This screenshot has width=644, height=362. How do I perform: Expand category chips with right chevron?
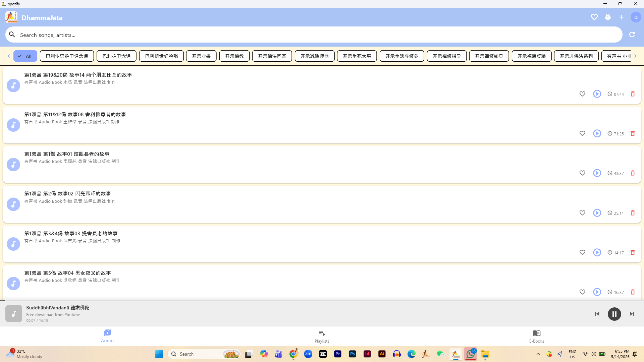pyautogui.click(x=635, y=56)
